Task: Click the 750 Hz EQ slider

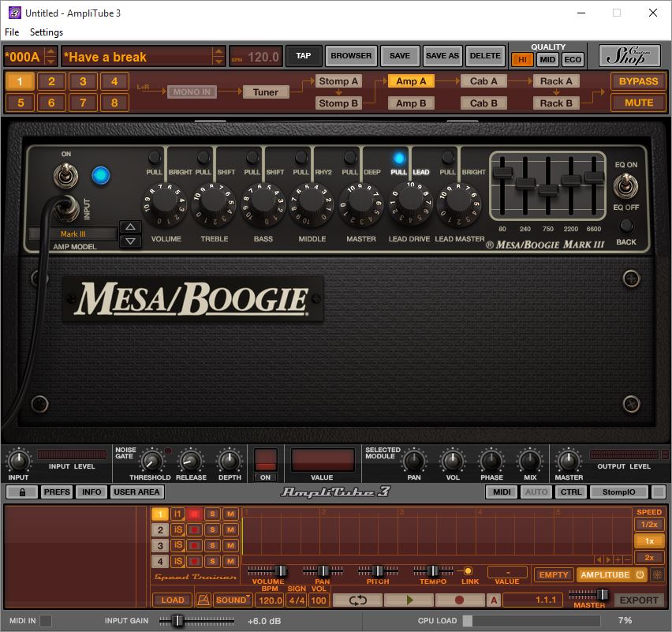Action: pyautogui.click(x=548, y=190)
